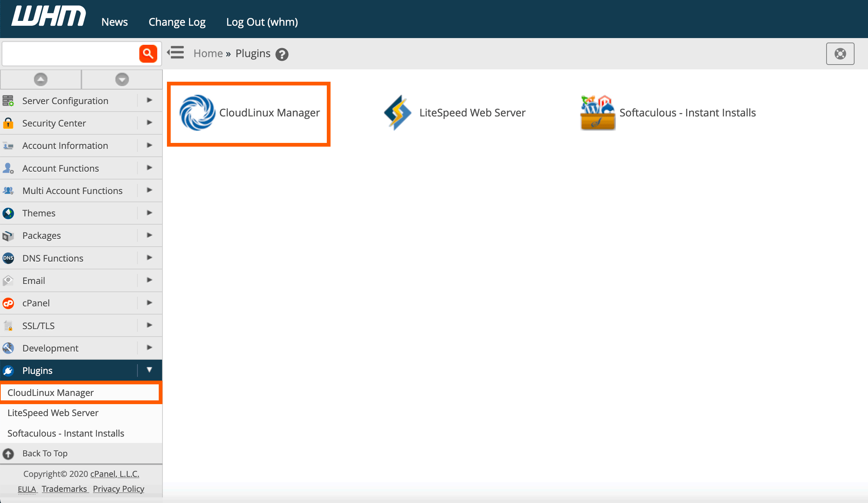Expand the Server Configuration arrow
Viewport: 868px width, 503px height.
pyautogui.click(x=149, y=100)
